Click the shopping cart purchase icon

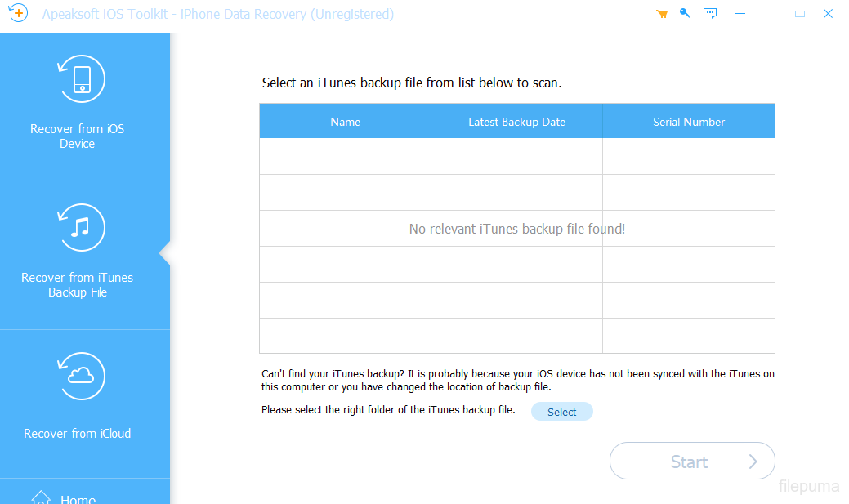click(662, 14)
